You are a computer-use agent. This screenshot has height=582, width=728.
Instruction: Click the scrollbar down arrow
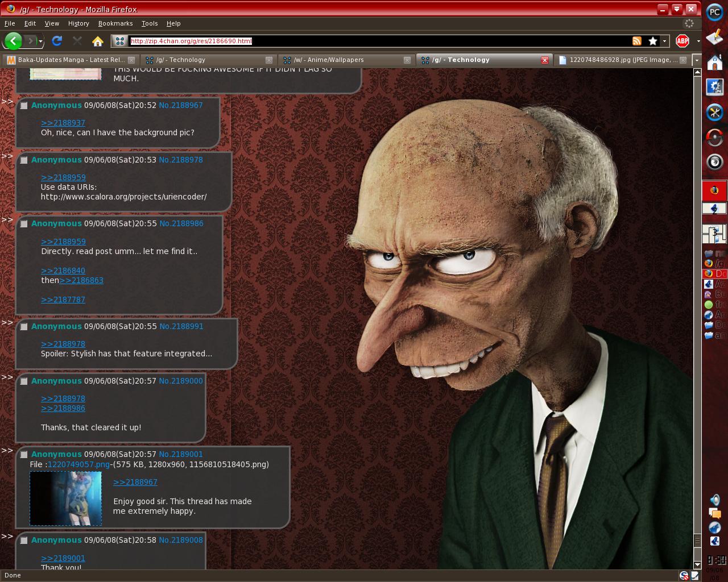[697, 564]
